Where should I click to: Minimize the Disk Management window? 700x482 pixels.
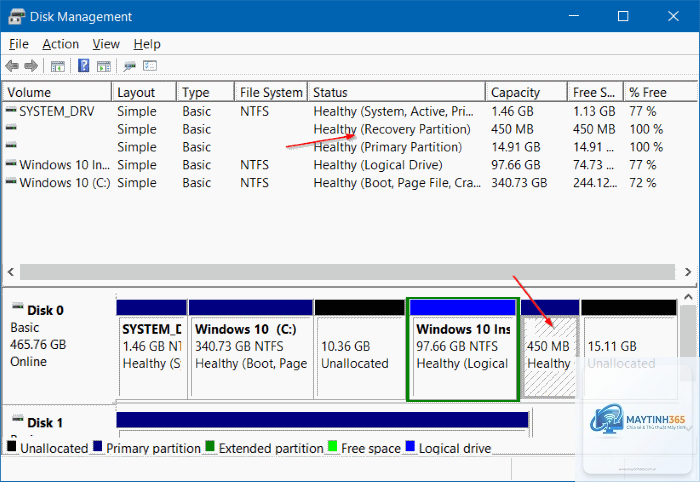pos(574,16)
